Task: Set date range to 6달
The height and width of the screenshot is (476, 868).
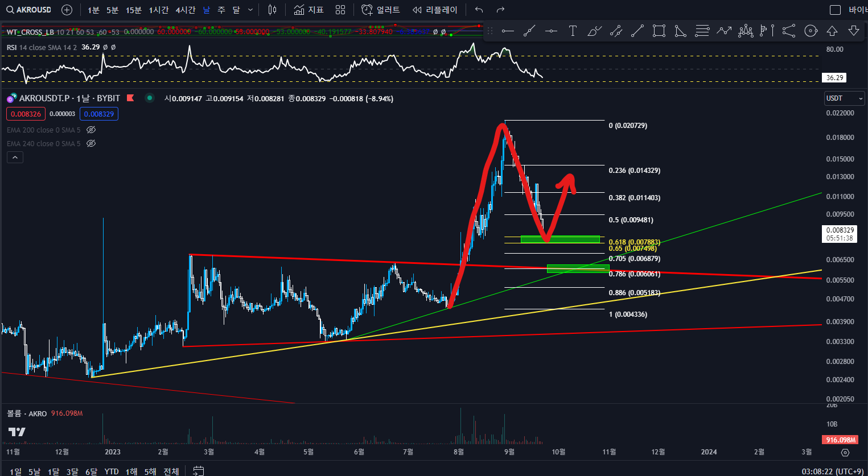Action: (91, 471)
